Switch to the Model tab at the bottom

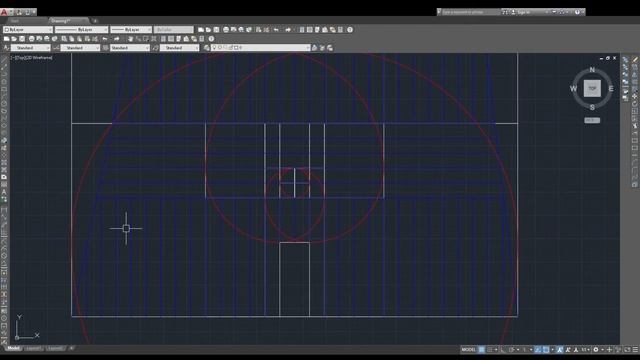(x=13, y=349)
